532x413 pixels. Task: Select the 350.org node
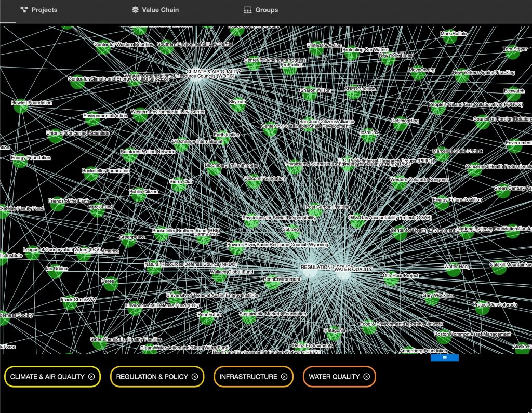291,233
